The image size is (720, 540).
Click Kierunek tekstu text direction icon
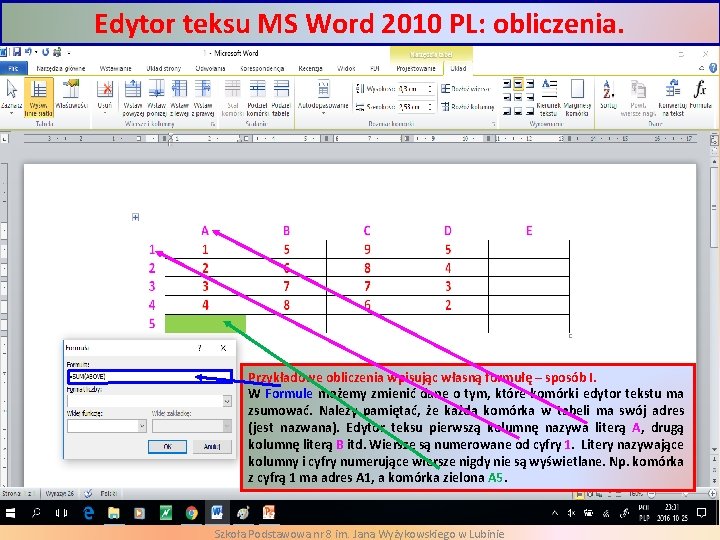tap(549, 97)
